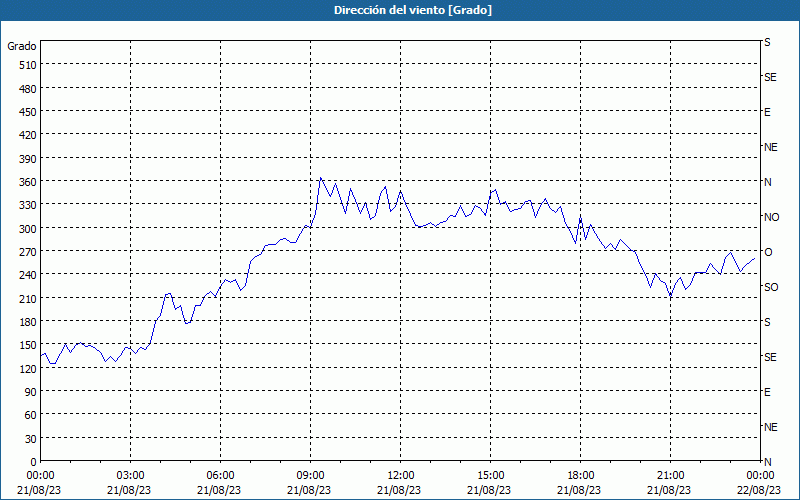Click the 480 value on the left axis

point(29,89)
